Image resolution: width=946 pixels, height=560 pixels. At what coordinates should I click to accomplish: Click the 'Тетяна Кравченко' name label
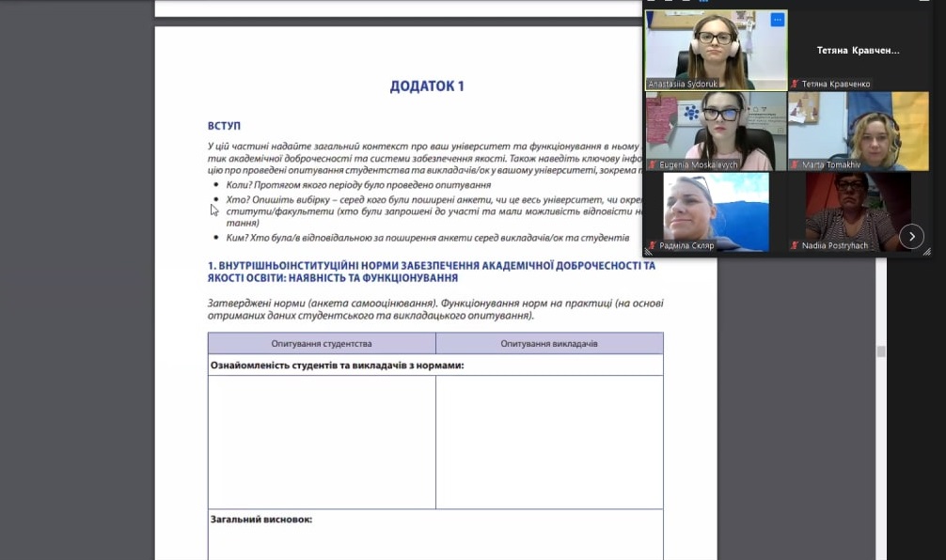[x=836, y=84]
